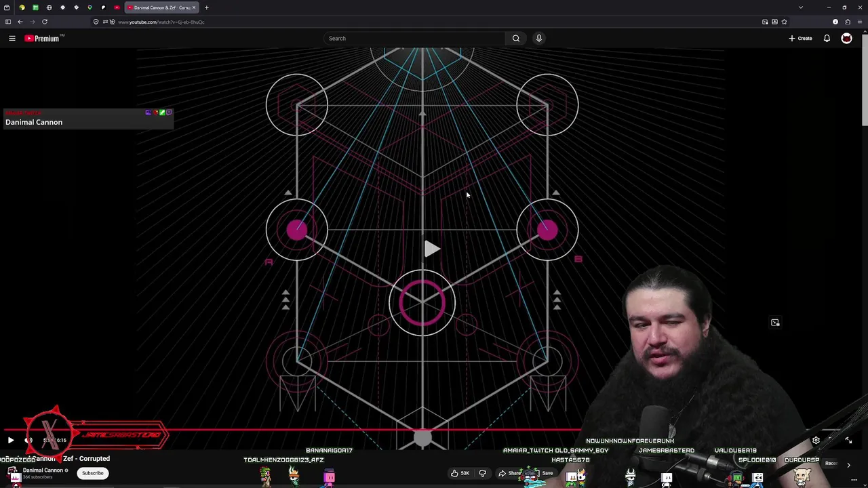
Task: Toggle the browser sidebar panel
Action: (8, 22)
